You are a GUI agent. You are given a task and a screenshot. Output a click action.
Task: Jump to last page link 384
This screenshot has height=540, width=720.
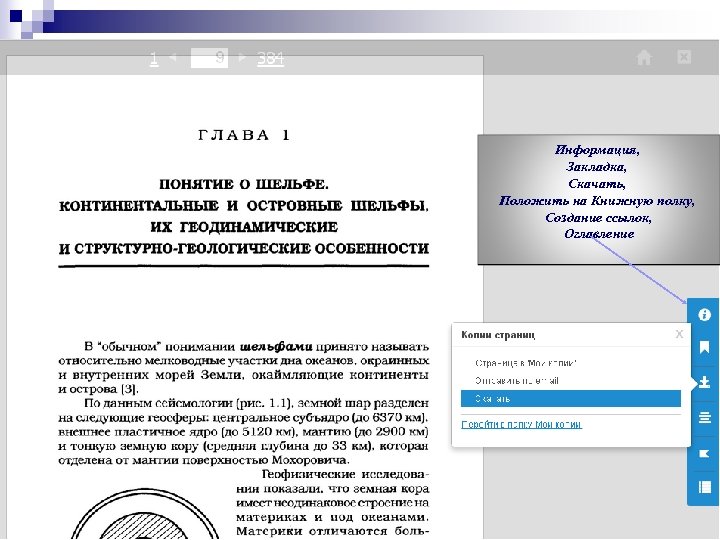click(x=270, y=58)
